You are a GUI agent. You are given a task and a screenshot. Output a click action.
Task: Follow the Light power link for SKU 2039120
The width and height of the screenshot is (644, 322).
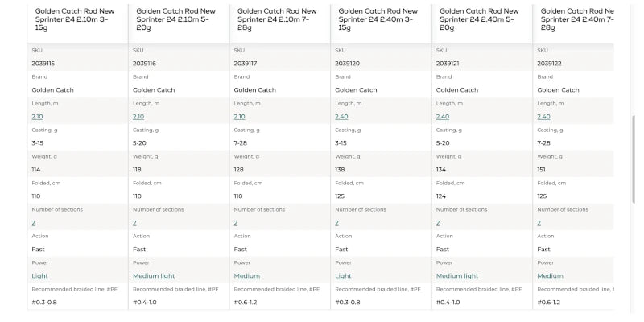343,276
